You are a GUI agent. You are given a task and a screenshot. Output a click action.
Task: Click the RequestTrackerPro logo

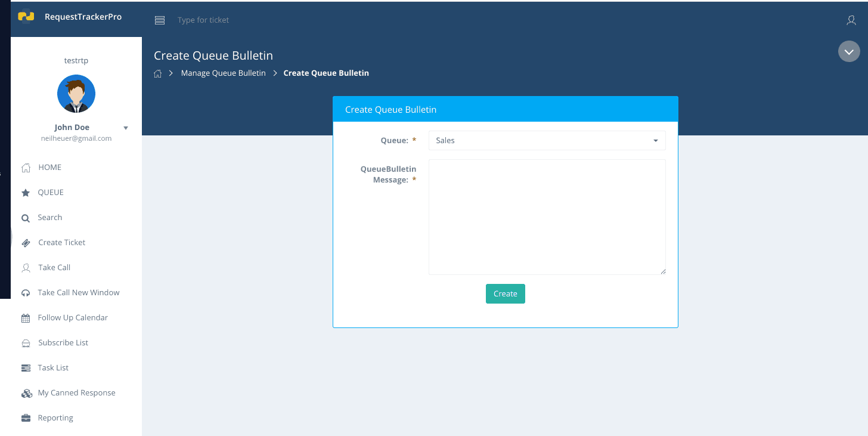pyautogui.click(x=71, y=17)
